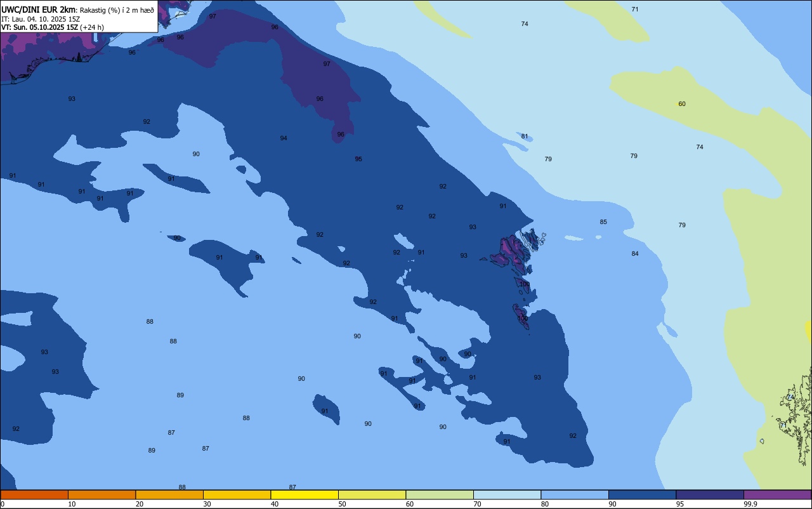The height and width of the screenshot is (509, 812).
Task: Click the '50' tick label in the legend
Action: click(343, 504)
